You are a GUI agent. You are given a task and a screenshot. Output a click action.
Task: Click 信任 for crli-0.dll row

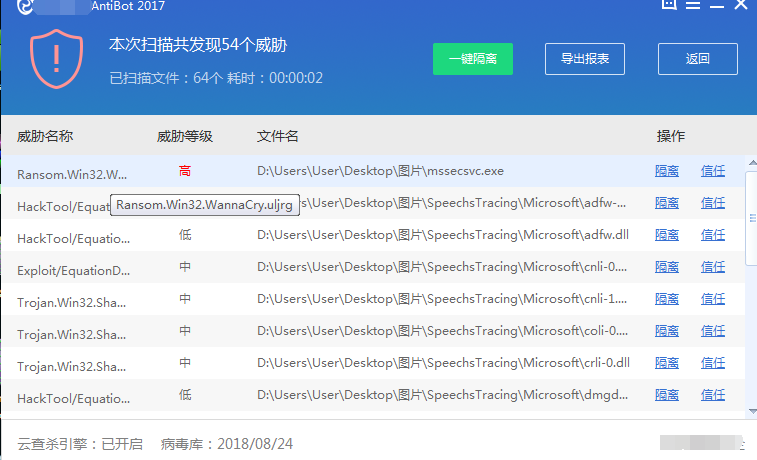[713, 363]
